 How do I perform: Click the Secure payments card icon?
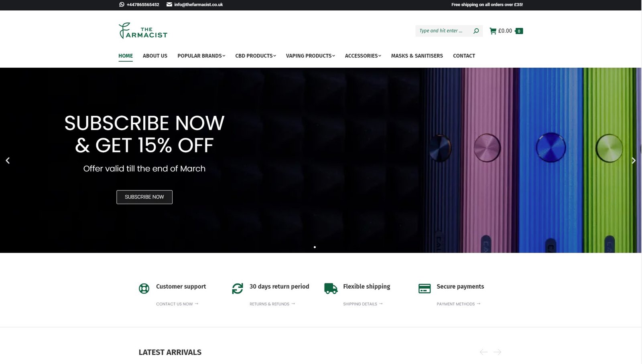pos(425,288)
